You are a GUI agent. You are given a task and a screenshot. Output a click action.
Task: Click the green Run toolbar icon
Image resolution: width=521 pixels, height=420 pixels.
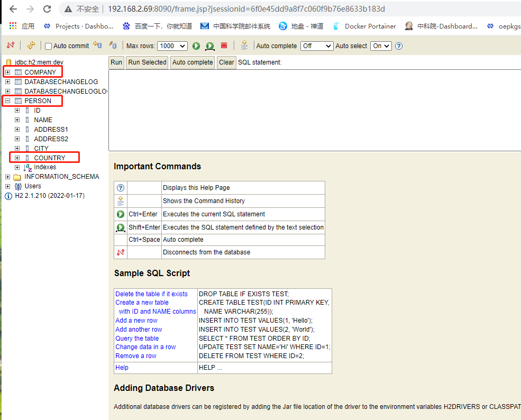pos(196,46)
